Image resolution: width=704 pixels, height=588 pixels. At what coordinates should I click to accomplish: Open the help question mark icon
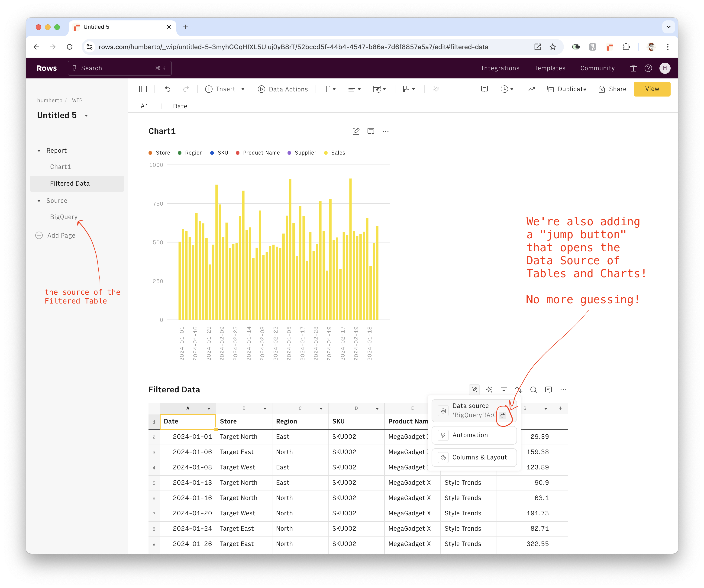point(648,68)
